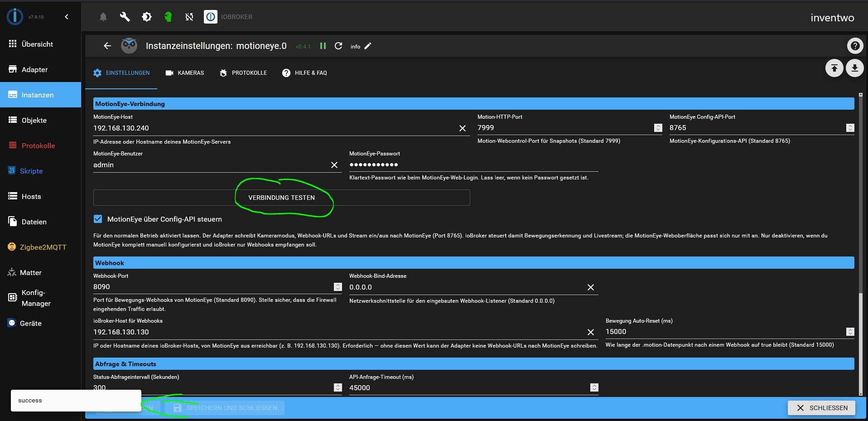
Task: Switch to the PROTOKOLLE tab
Action: tap(243, 73)
